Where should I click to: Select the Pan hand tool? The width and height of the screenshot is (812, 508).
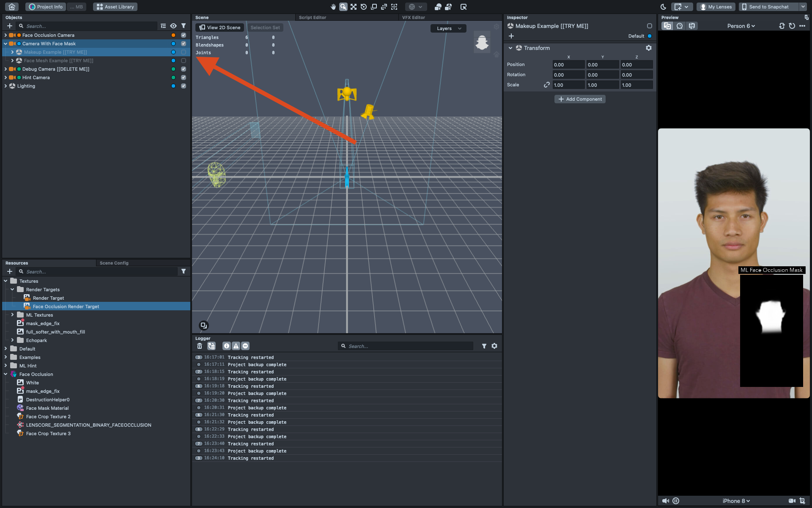(x=333, y=7)
